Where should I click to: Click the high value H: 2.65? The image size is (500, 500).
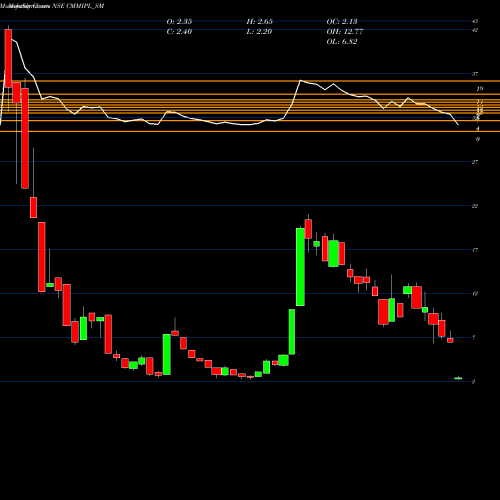260,22
